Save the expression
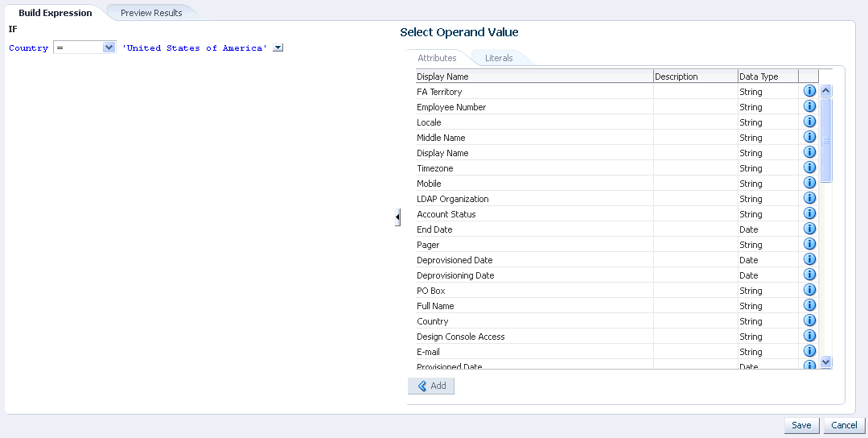868x438 pixels. [801, 424]
